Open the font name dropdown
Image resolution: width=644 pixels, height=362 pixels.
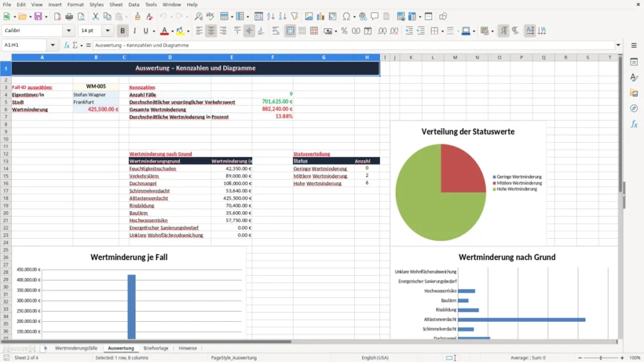pos(69,30)
